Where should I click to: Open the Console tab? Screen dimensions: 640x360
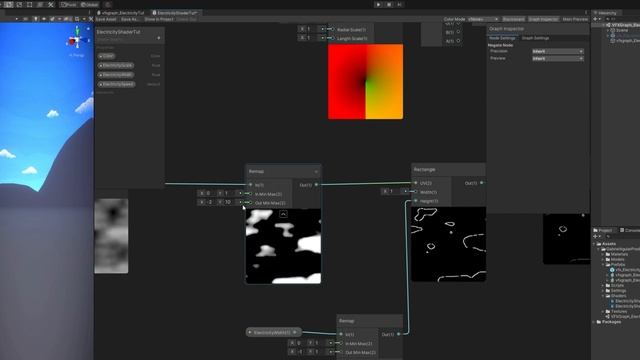point(630,230)
